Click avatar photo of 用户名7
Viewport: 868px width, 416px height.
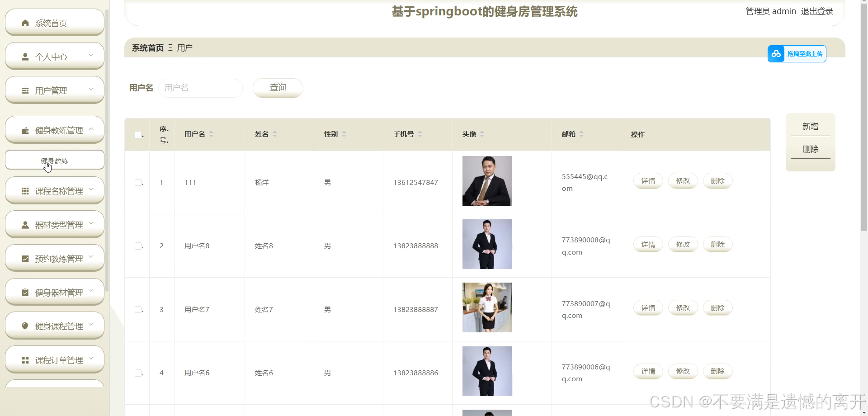[487, 307]
